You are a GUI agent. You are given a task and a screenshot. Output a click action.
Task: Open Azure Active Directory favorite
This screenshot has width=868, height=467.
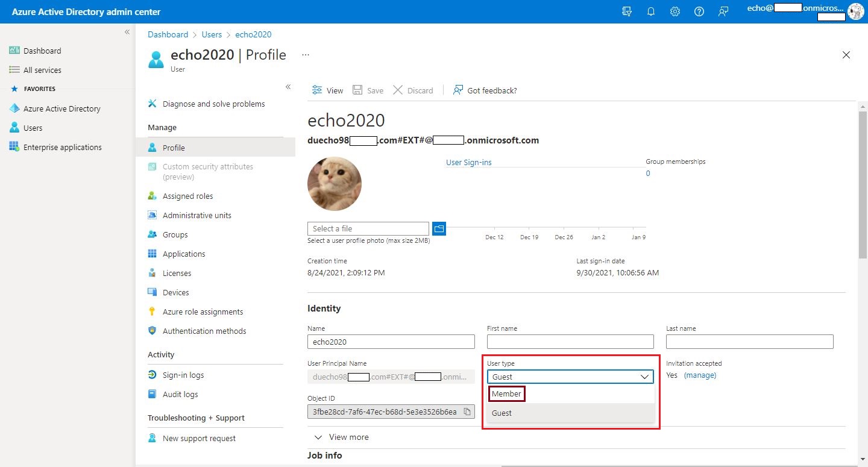(55, 108)
